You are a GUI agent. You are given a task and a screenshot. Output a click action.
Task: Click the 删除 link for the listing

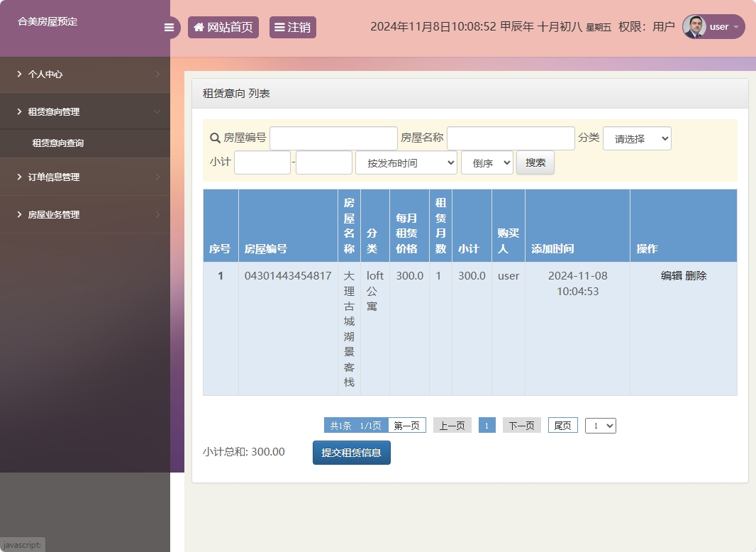[x=697, y=275]
